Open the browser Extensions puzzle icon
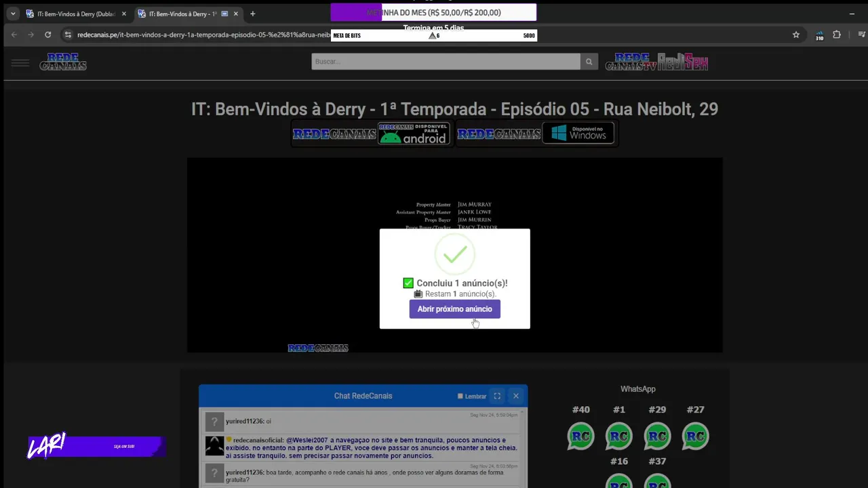Screen dimensions: 868x488 point(837,35)
